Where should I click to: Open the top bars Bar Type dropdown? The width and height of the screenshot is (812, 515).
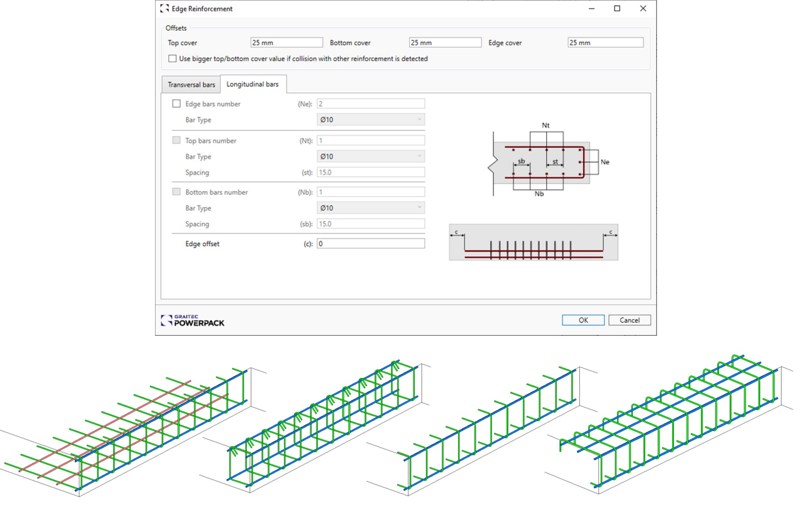click(x=370, y=156)
